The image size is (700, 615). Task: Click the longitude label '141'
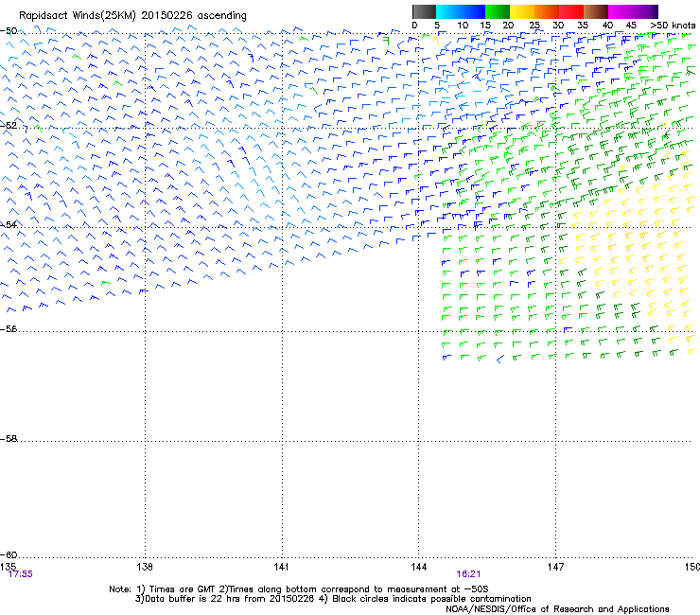tap(281, 567)
